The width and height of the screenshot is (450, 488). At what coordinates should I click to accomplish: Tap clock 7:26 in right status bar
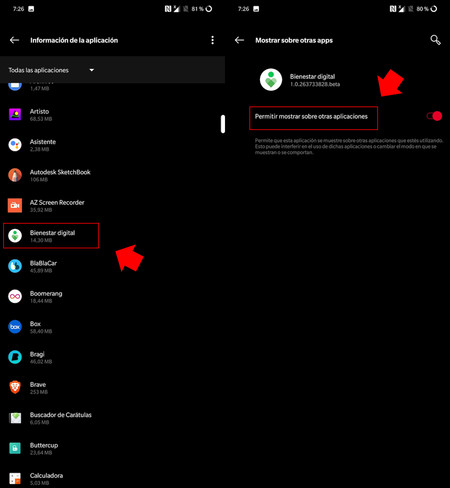tap(243, 9)
